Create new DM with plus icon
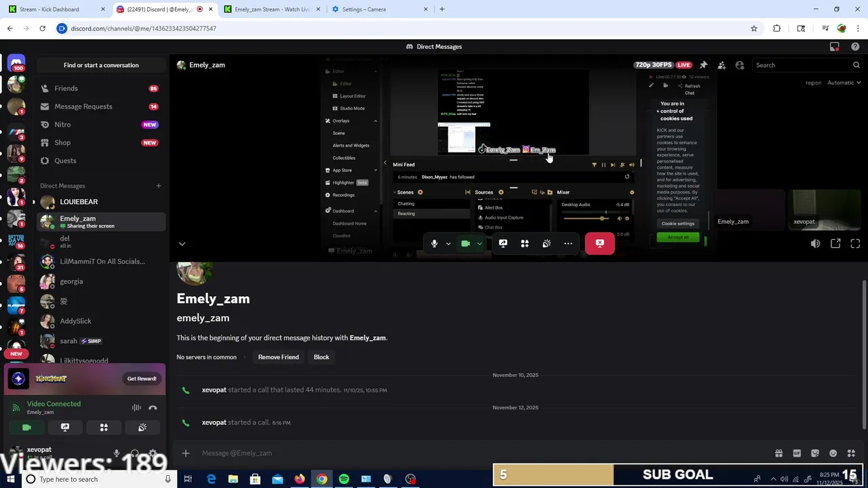 159,186
